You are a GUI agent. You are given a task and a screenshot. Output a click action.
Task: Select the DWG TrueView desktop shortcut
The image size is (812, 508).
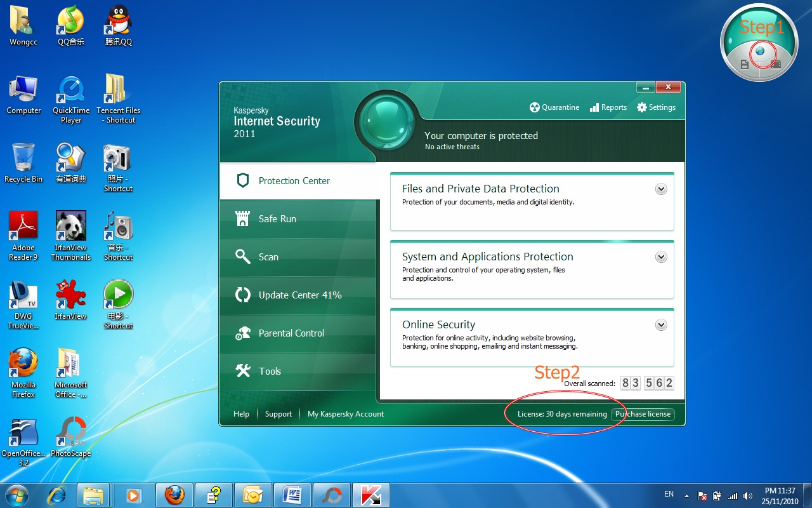[23, 305]
